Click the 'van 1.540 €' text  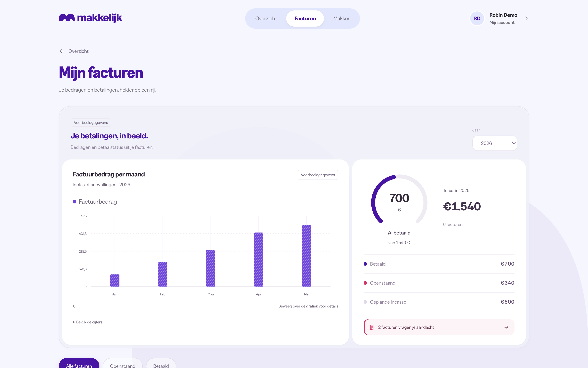[x=399, y=243]
